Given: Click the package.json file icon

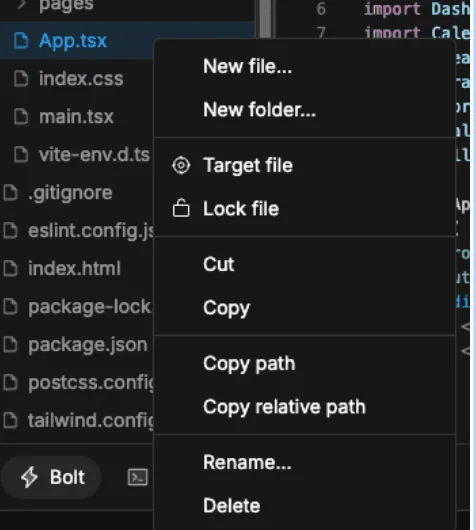Looking at the screenshot, I should tap(10, 345).
